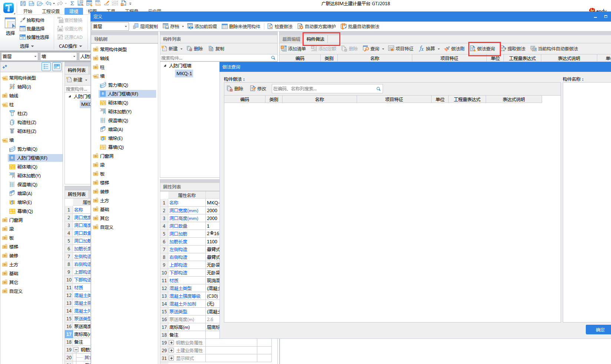
Task: Expand 显示样式 in the property list
Action: pyautogui.click(x=171, y=358)
